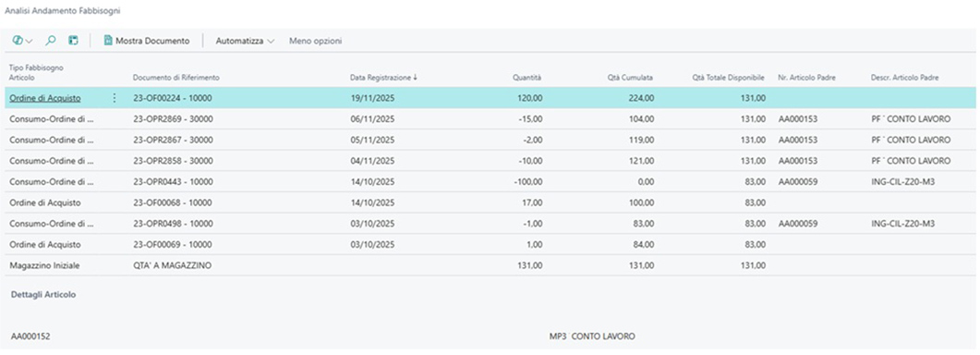This screenshot has width=980, height=355.
Task: Select the QTA' A MAGAZZINO cell
Action: tap(172, 265)
